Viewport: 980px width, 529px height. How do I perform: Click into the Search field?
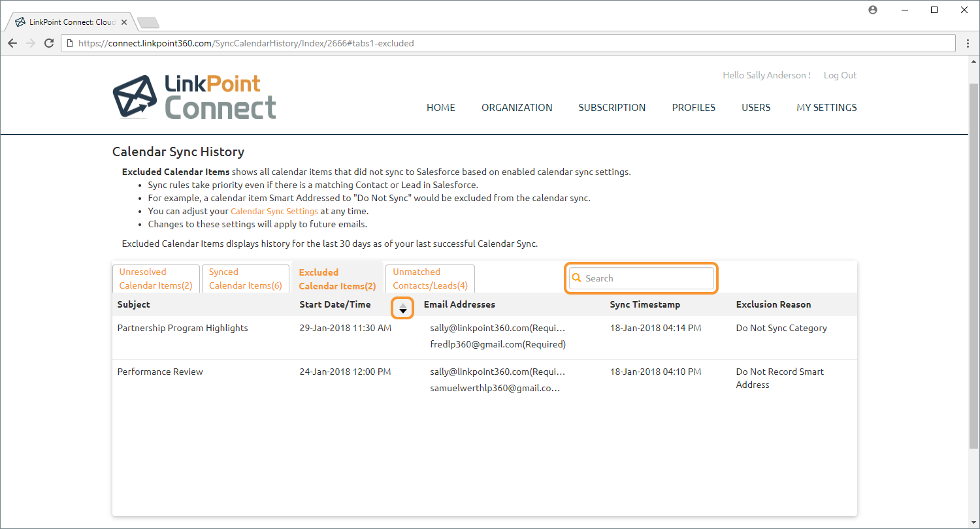coord(642,278)
